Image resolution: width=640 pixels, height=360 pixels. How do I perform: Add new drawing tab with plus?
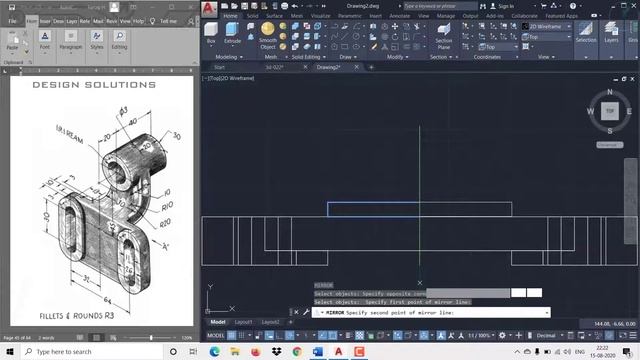371,67
